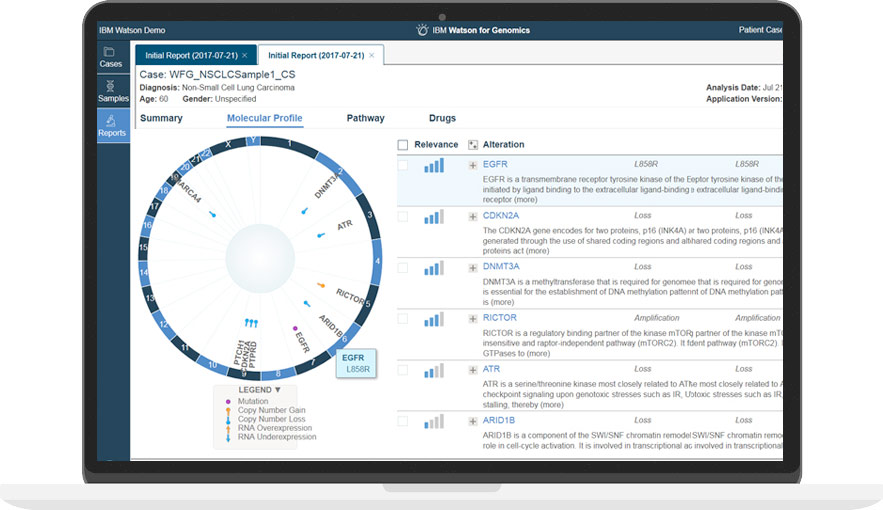Expand the CDKN2A alteration row
The height and width of the screenshot is (510, 883).
[473, 217]
